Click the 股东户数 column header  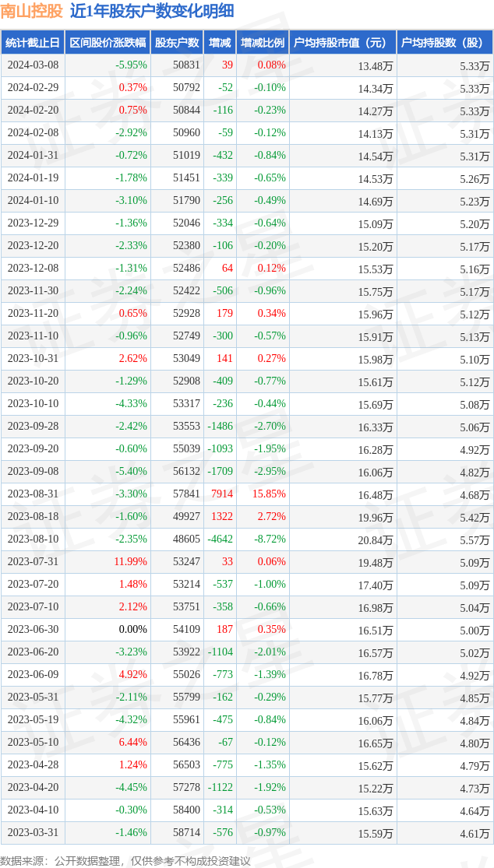click(x=177, y=43)
